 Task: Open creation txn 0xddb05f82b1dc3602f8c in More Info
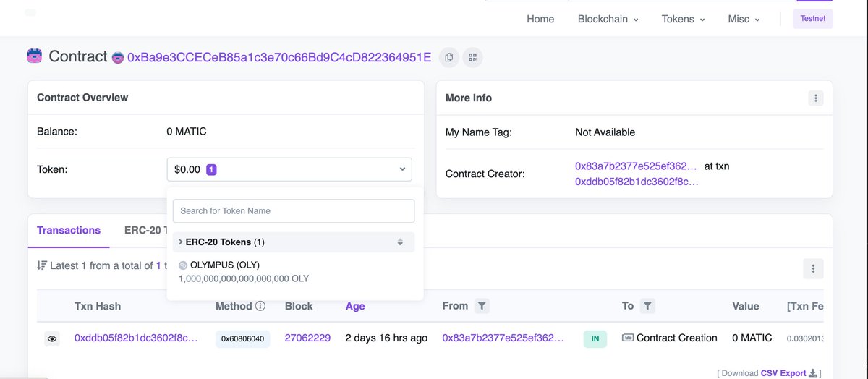coord(637,182)
